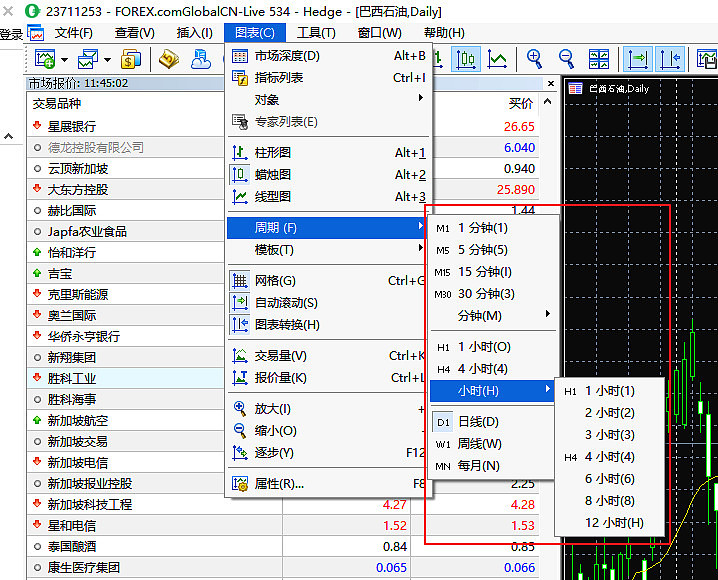This screenshot has width=718, height=580.
Task: Choose 12 小时(H) timeframe
Action: click(x=609, y=523)
